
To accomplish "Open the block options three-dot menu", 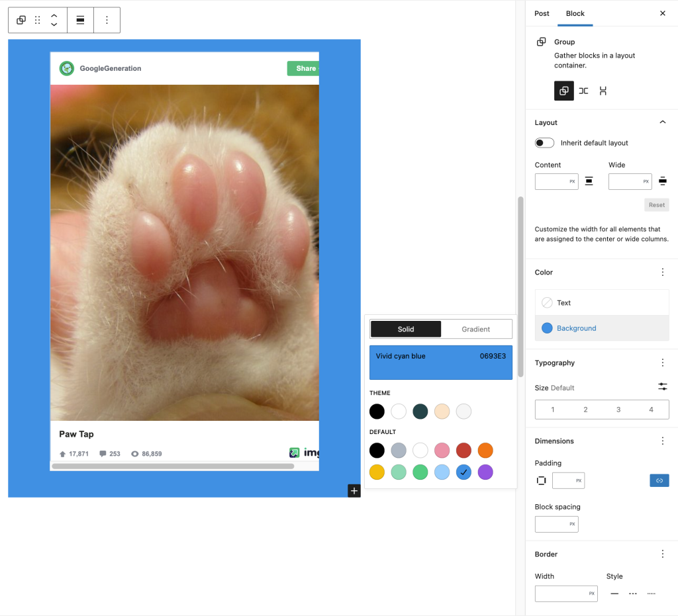I will pos(107,20).
